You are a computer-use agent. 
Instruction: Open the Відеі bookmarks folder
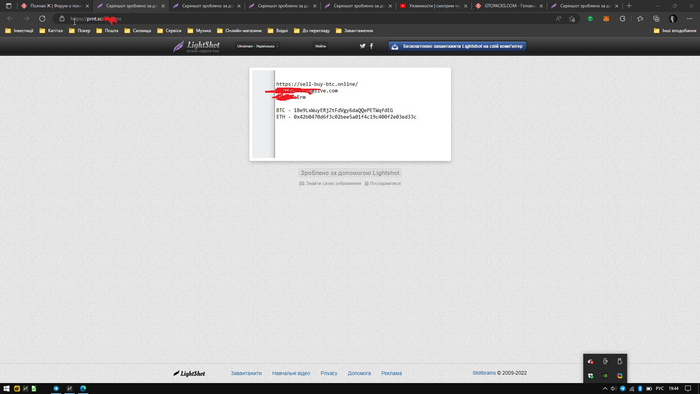click(x=278, y=31)
